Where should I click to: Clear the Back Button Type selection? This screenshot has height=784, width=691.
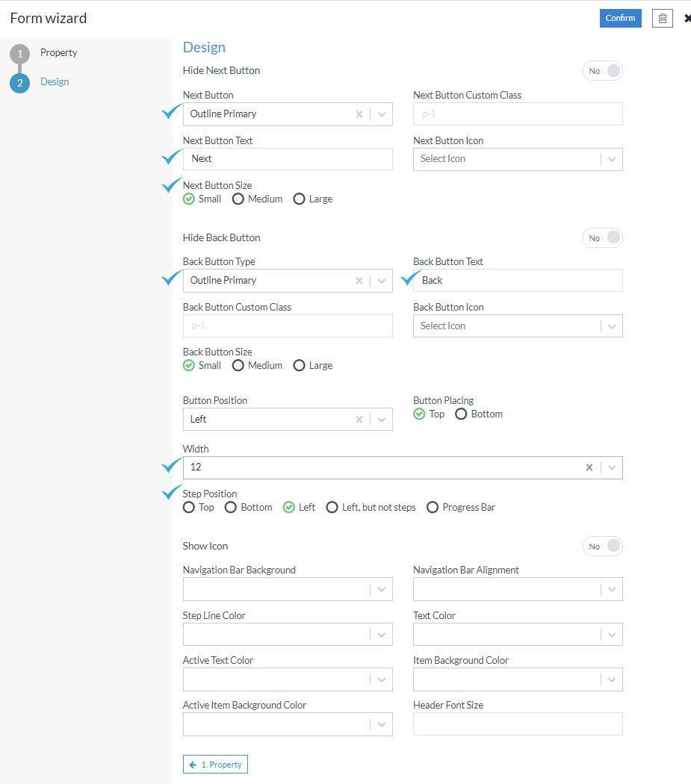[359, 281]
